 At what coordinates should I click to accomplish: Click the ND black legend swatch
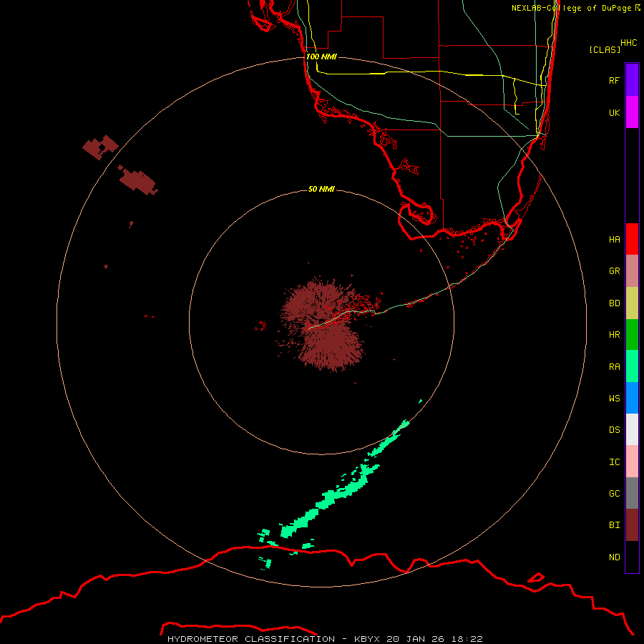pyautogui.click(x=632, y=557)
